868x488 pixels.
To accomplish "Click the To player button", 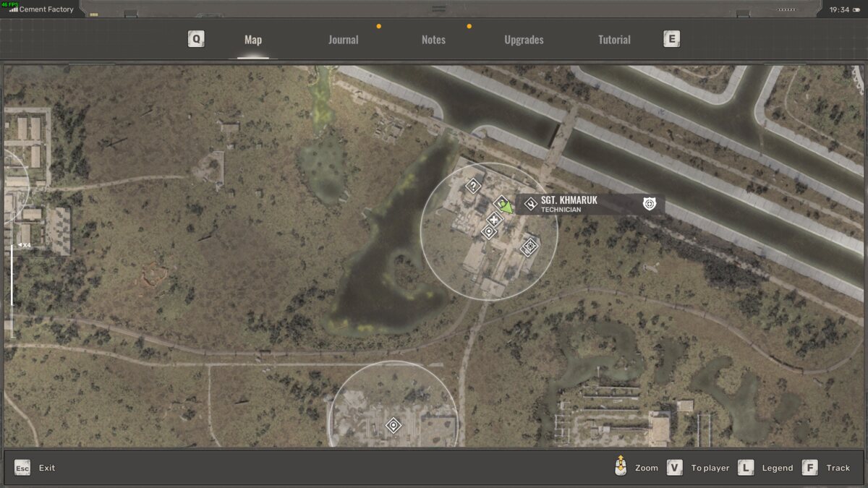I will pos(710,468).
